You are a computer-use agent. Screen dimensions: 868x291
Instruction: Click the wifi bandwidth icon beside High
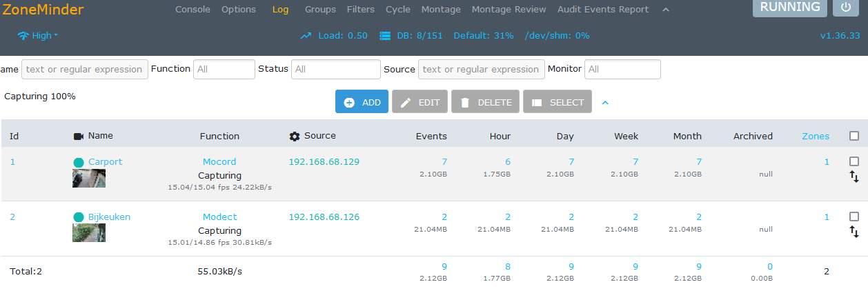pos(23,35)
